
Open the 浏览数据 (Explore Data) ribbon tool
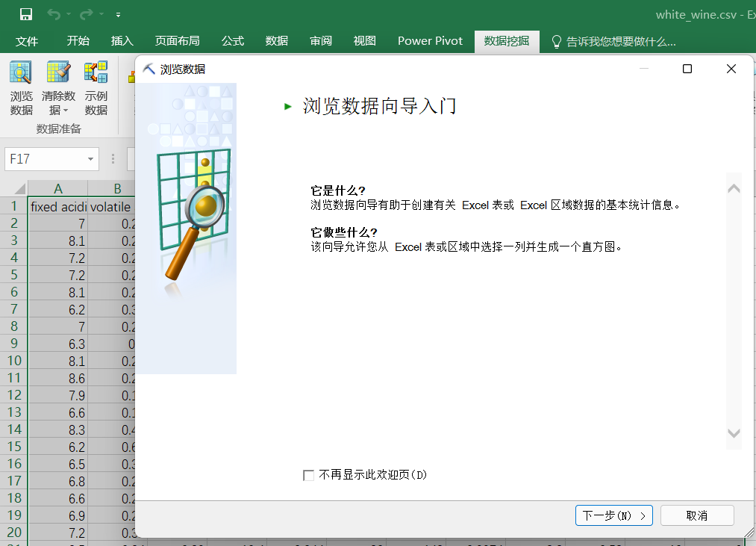22,88
